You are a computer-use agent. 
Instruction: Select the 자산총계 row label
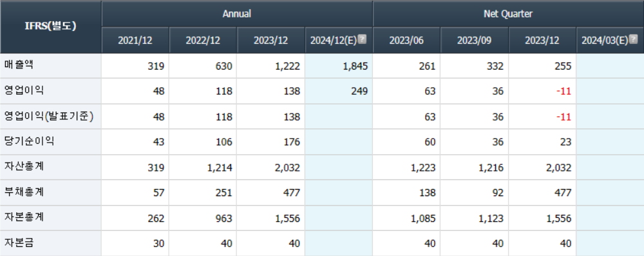[x=24, y=166]
